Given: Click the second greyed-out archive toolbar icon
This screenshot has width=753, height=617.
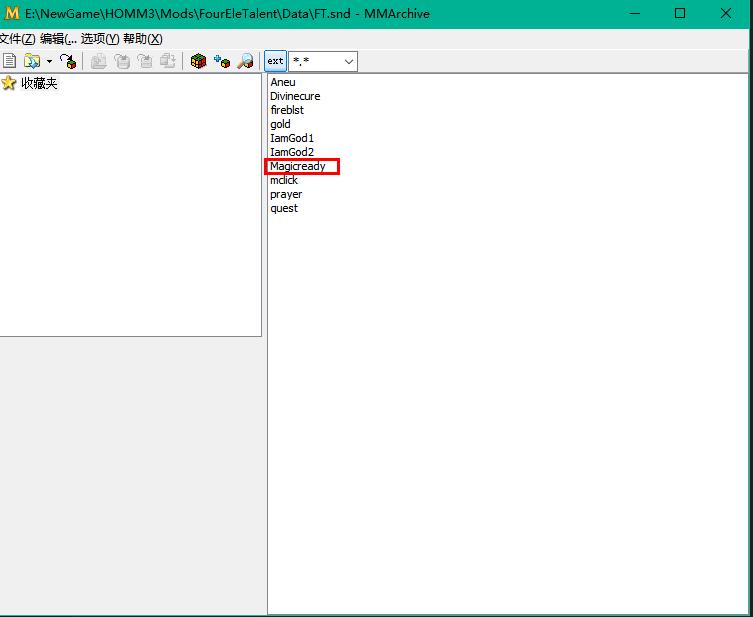Looking at the screenshot, I should [121, 61].
